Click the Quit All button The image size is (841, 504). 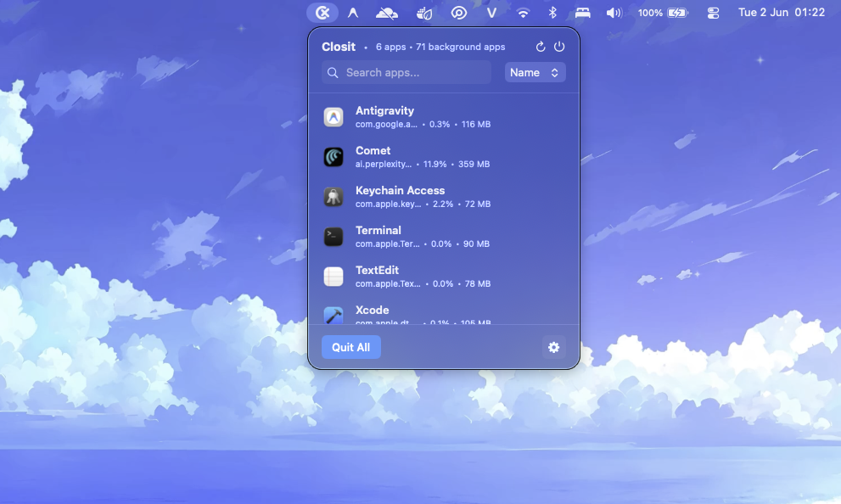pyautogui.click(x=350, y=347)
